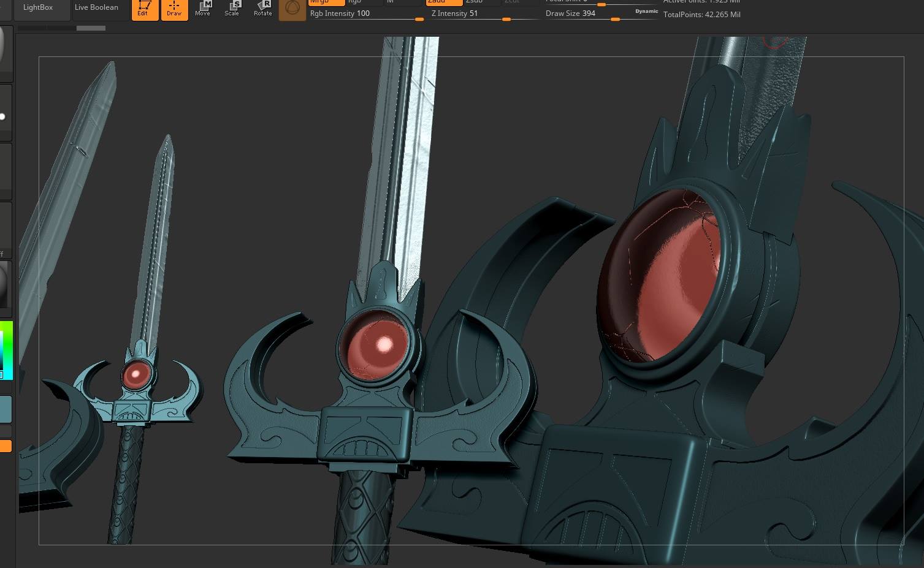This screenshot has height=568, width=924.
Task: Enable the Zsub mode button
Action: (x=482, y=2)
